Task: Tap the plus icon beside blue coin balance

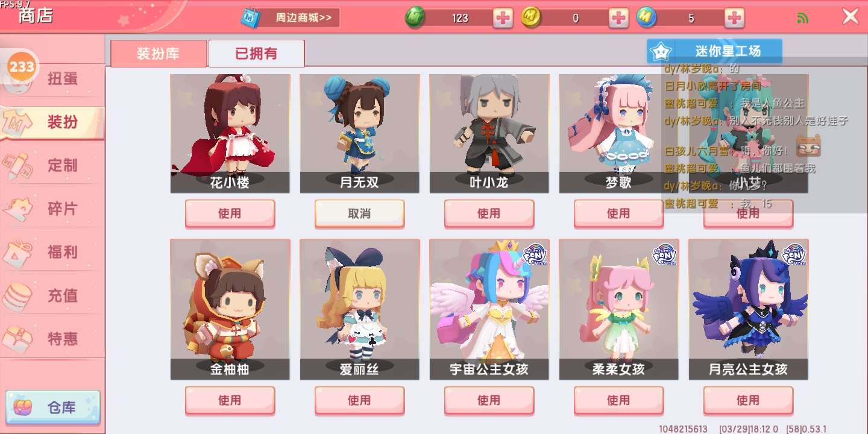Action: tap(734, 18)
